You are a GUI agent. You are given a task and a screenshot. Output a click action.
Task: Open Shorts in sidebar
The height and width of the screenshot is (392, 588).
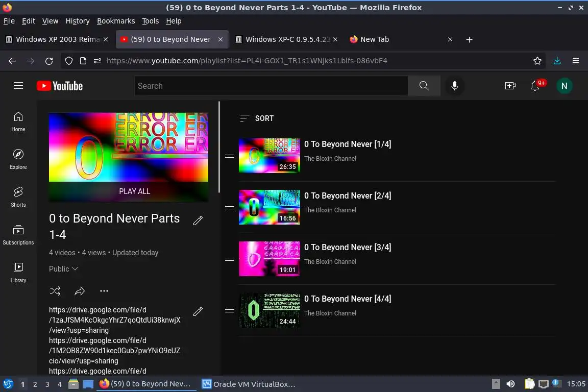(x=18, y=198)
